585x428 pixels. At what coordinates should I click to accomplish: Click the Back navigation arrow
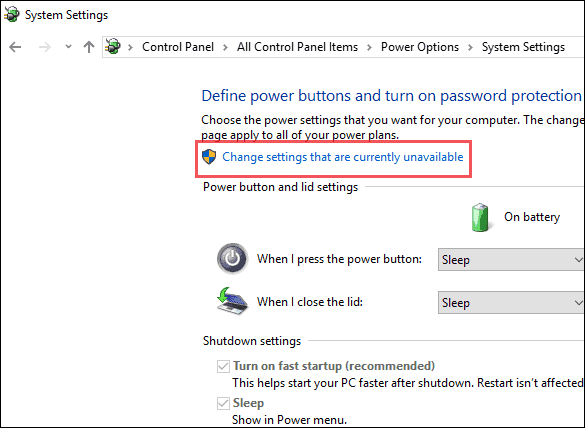tap(15, 47)
